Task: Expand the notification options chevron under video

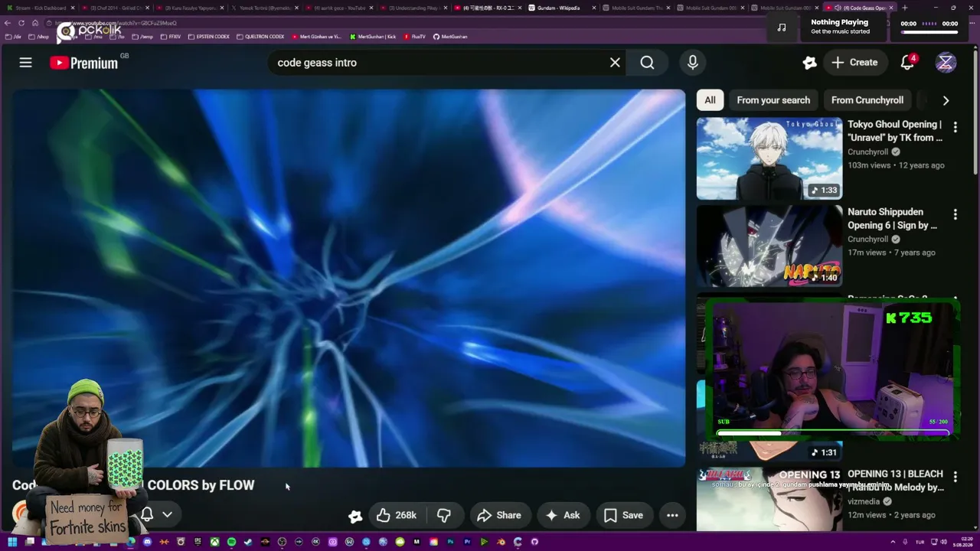Action: click(x=167, y=514)
